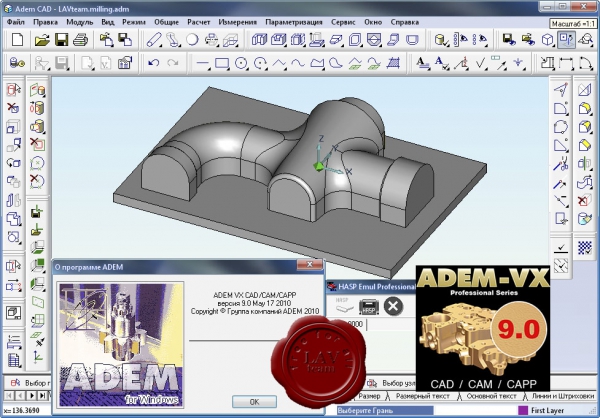Click the blue building icon in second toolbar row

point(125,63)
